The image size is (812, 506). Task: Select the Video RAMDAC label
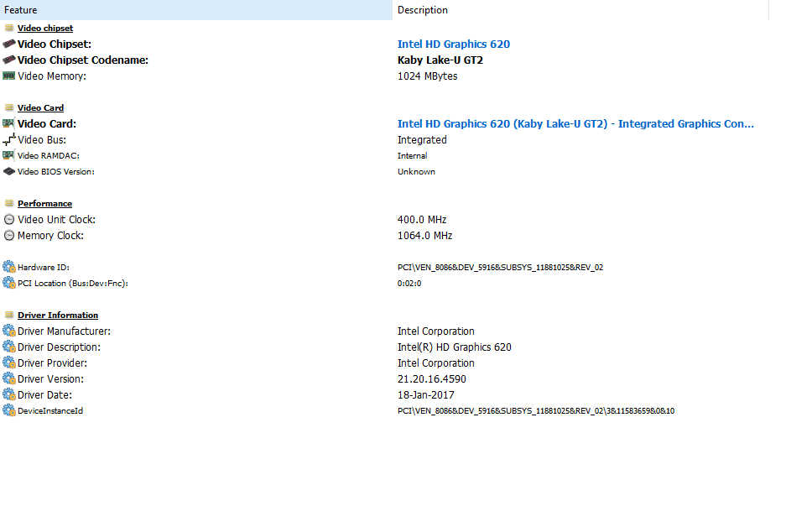click(48, 155)
